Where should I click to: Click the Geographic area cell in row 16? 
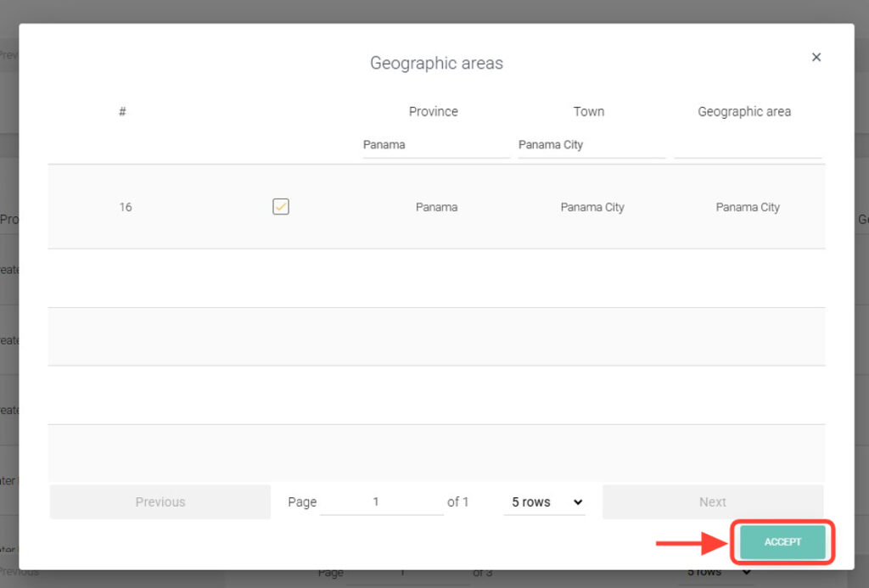(748, 207)
